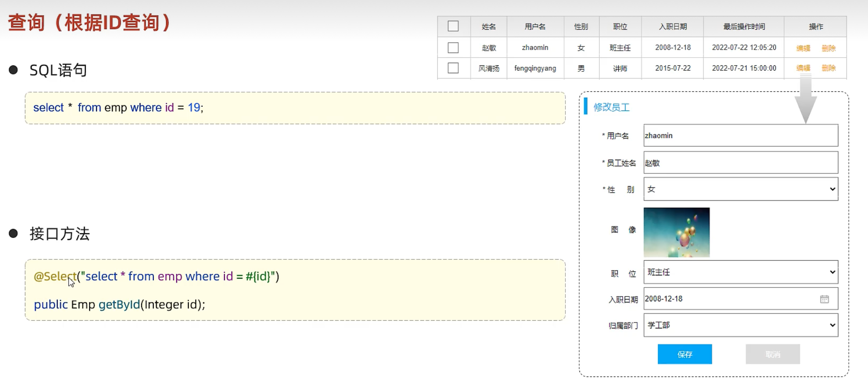Click 删除 link for the fengqingyang row
This screenshot has width=868, height=383.
tap(829, 68)
